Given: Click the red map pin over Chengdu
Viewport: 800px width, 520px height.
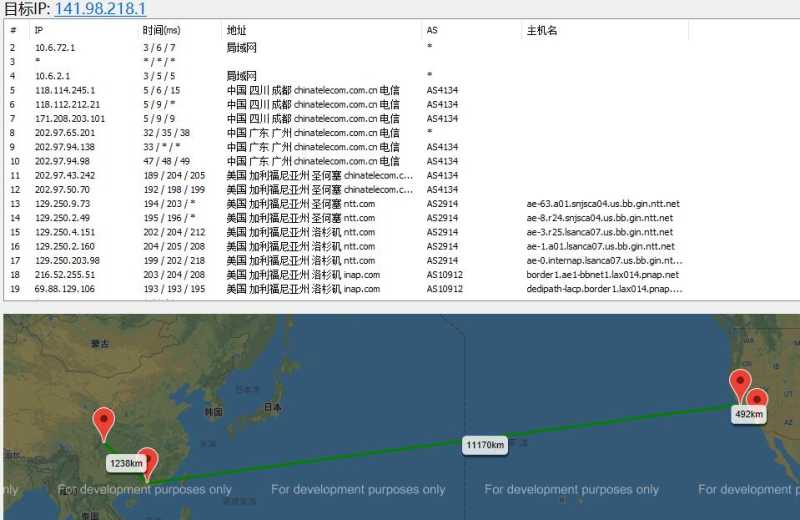Looking at the screenshot, I should 104,424.
